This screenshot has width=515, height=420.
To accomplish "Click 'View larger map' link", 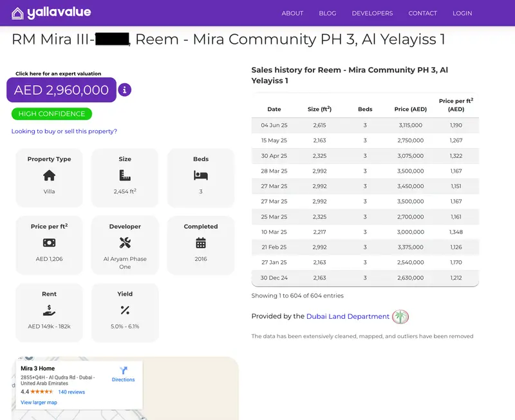I will pos(39,402).
